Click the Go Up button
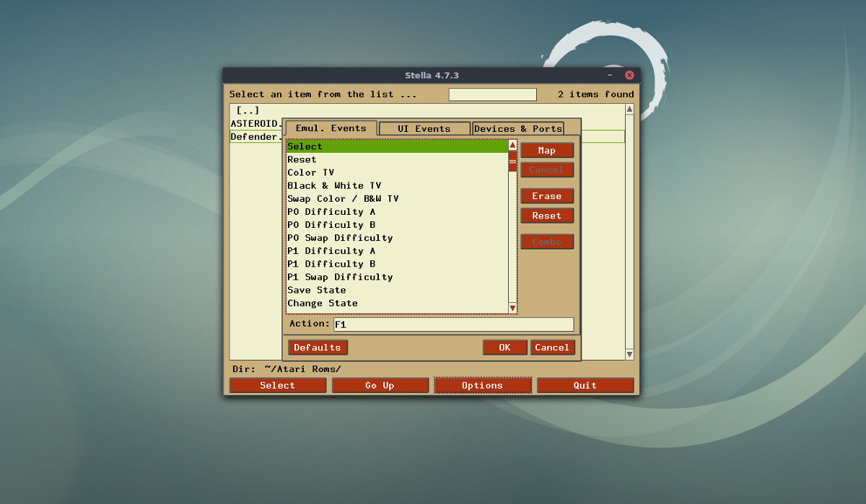This screenshot has height=504, width=866. click(x=380, y=384)
